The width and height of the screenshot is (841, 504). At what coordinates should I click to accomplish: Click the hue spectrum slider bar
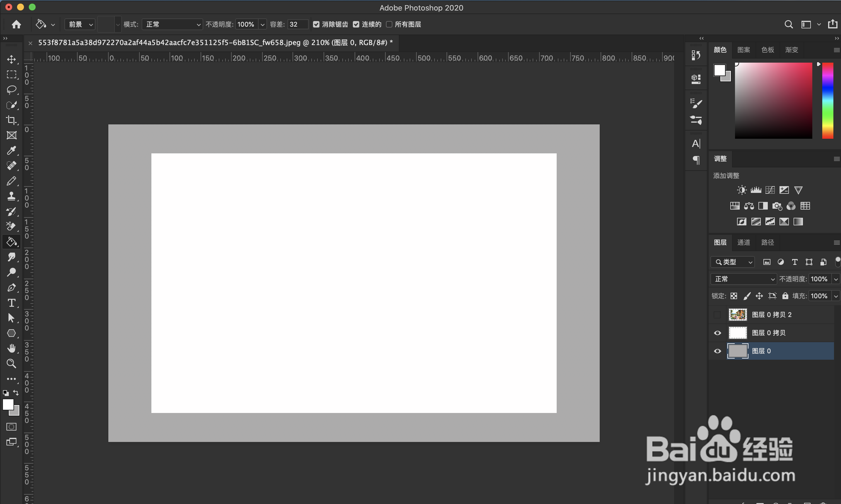[828, 100]
